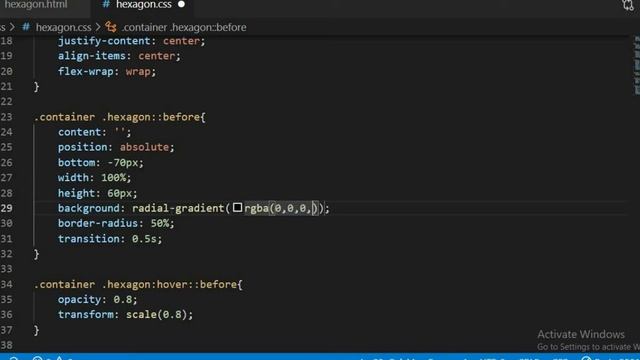This screenshot has width=640, height=360.
Task: Switch to the hexagon.html tab
Action: pyautogui.click(x=36, y=5)
